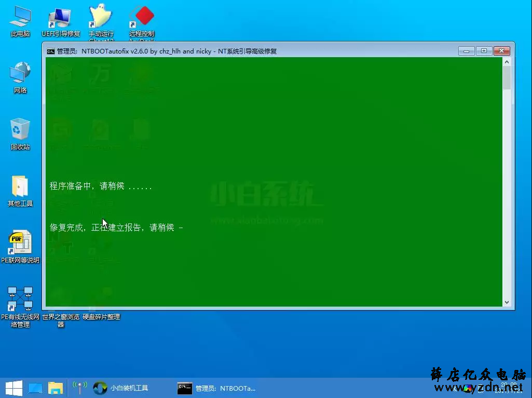Click the console scrollbar down arrow

point(507,302)
